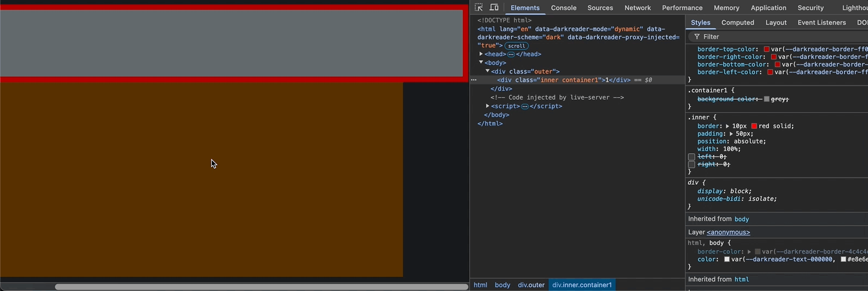The image size is (868, 291).
Task: Click the scroll badge on html element
Action: (x=517, y=46)
